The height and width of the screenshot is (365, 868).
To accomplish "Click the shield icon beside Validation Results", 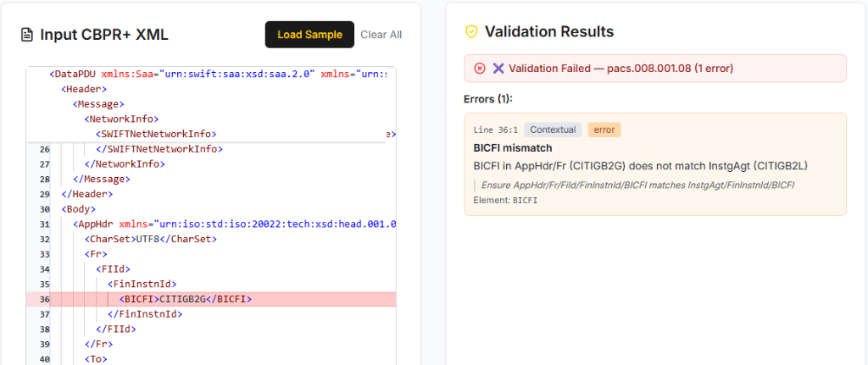I will 471,32.
